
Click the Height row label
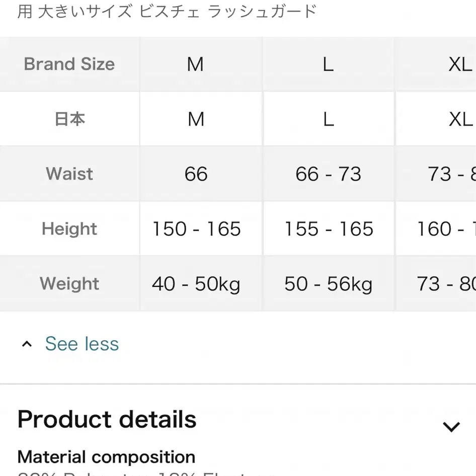coord(69,228)
